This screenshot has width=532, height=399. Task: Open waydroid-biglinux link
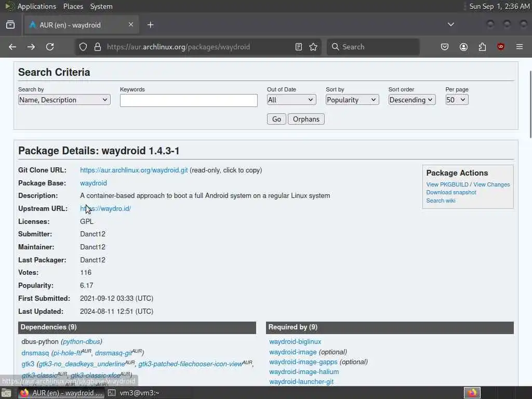point(295,342)
